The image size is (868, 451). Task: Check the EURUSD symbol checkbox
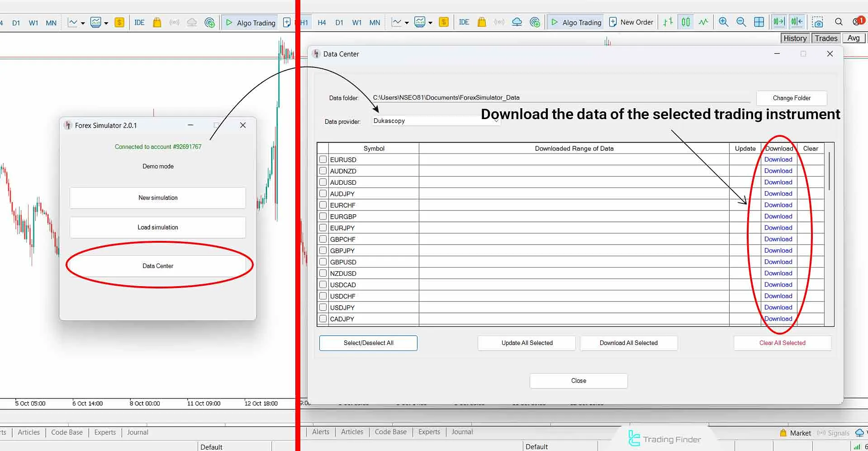point(323,159)
